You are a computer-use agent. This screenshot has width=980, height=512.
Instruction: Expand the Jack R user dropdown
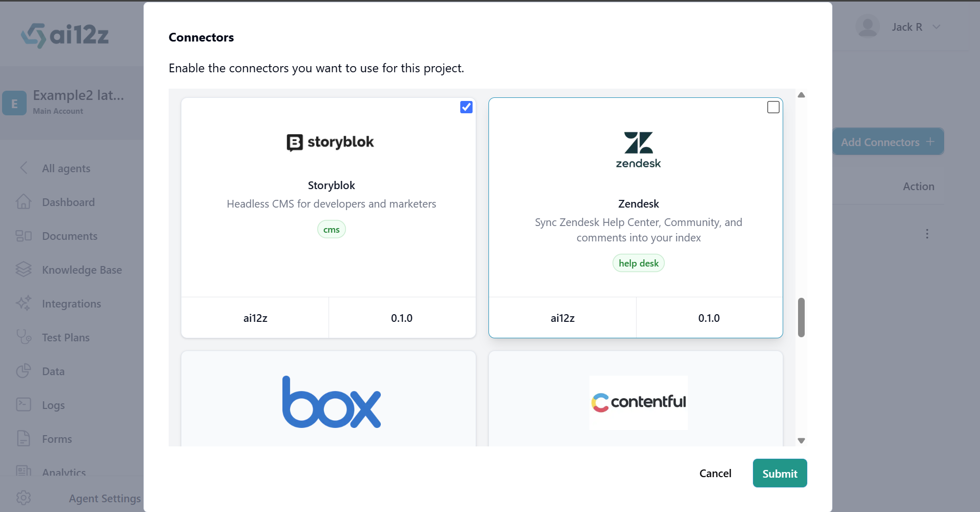(x=936, y=27)
